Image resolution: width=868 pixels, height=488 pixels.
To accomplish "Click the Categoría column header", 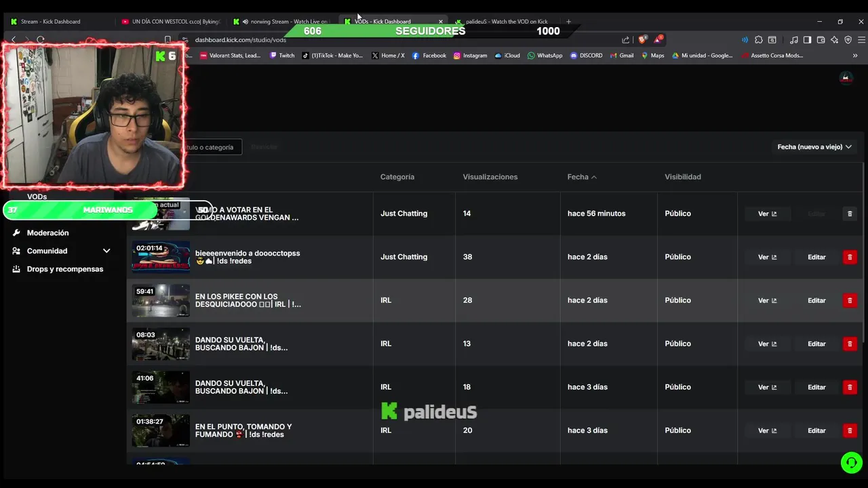I will (397, 177).
